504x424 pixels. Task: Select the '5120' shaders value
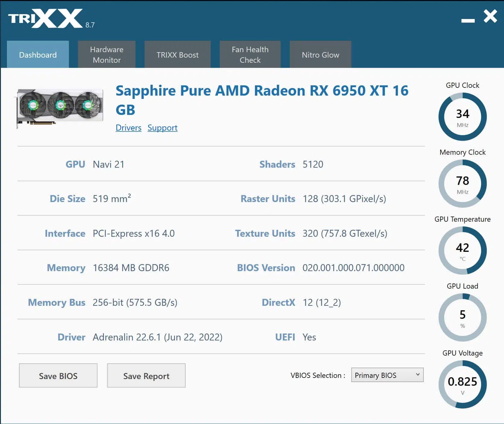coord(313,164)
